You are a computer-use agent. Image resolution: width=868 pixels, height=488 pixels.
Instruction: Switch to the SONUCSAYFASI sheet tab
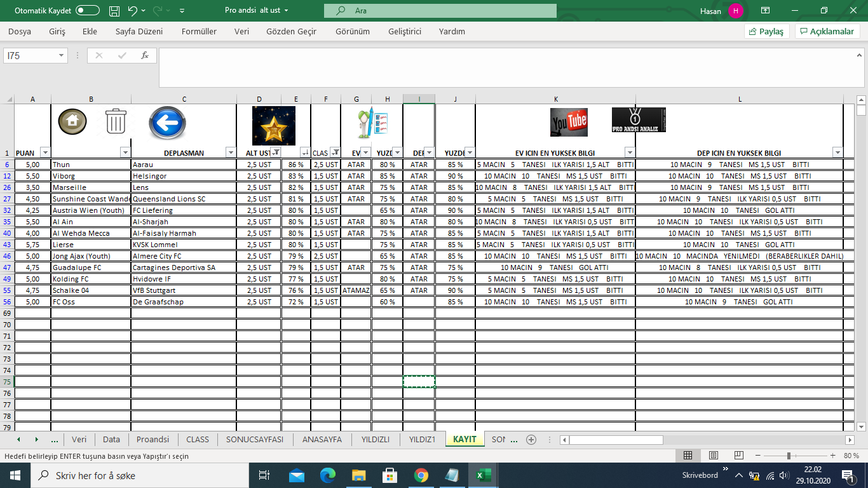coord(255,439)
